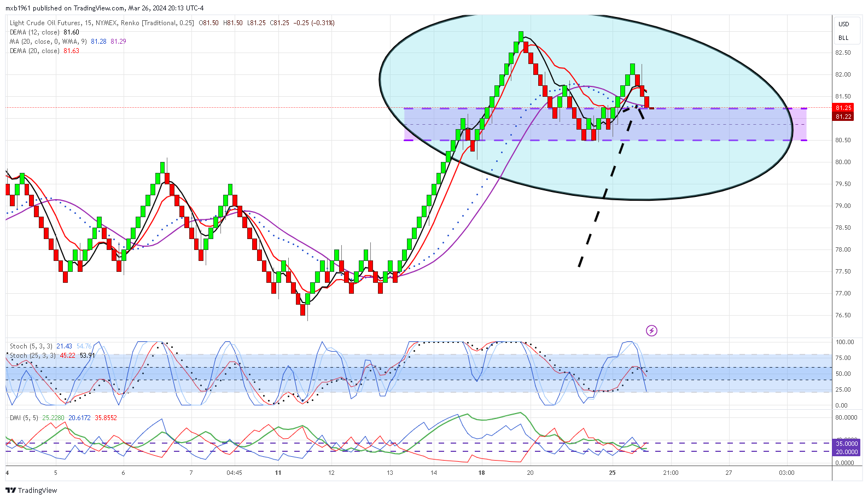Click the blue DMI value 20.6172

pyautogui.click(x=79, y=418)
